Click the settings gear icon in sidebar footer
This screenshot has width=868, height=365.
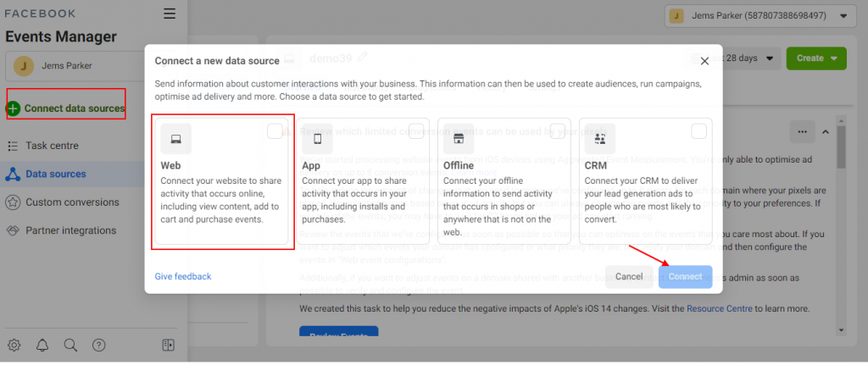[x=14, y=345]
